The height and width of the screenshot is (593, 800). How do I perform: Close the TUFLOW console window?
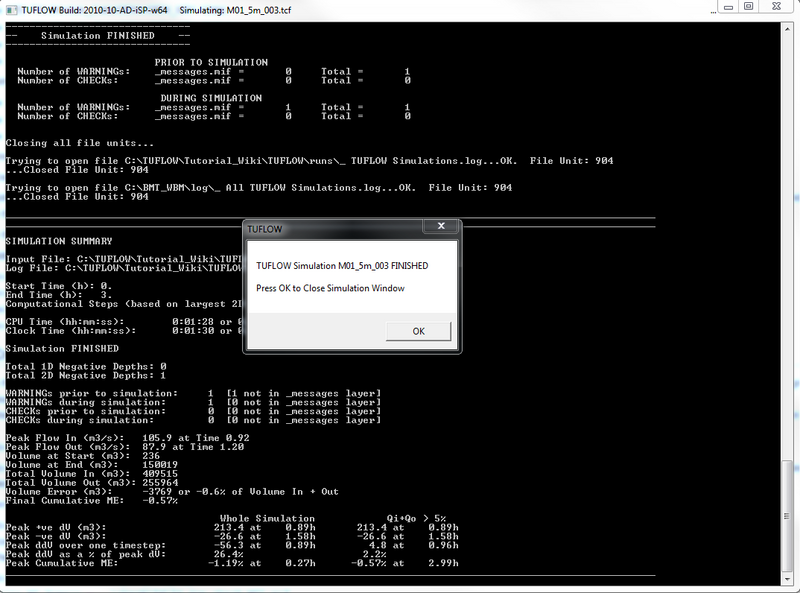(775, 8)
